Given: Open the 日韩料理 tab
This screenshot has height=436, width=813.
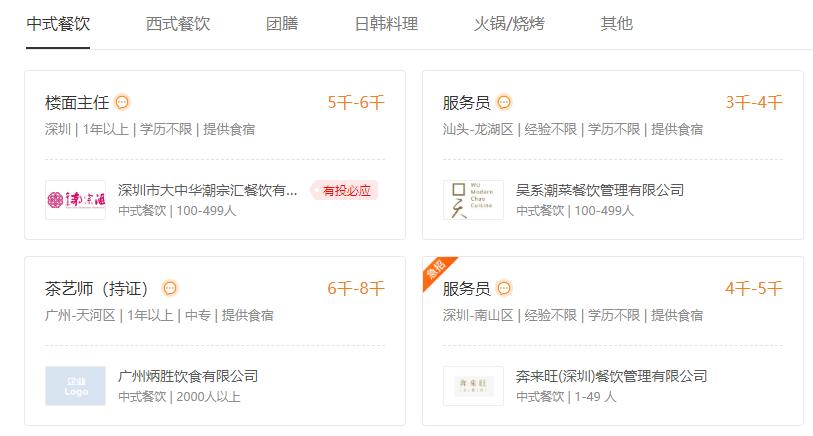Looking at the screenshot, I should [386, 24].
